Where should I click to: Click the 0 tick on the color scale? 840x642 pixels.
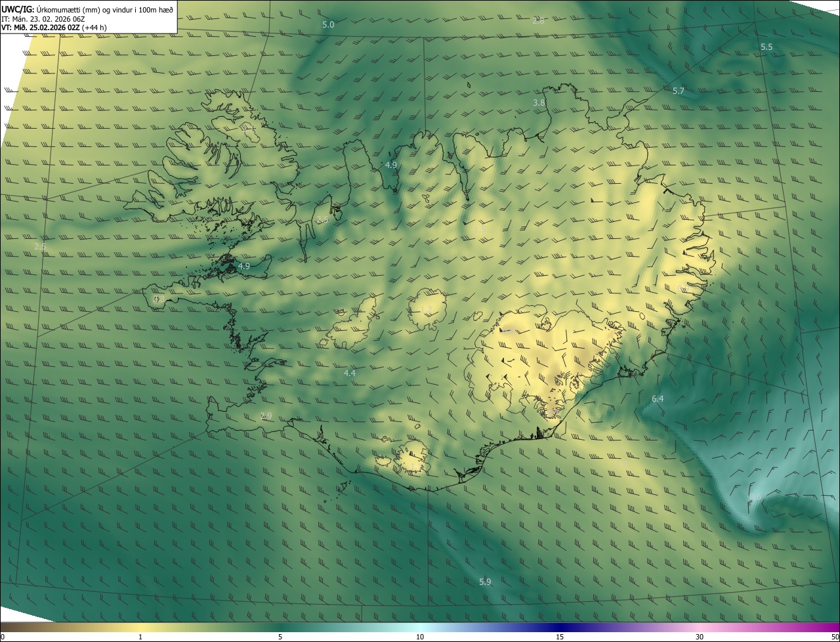pos(3,637)
